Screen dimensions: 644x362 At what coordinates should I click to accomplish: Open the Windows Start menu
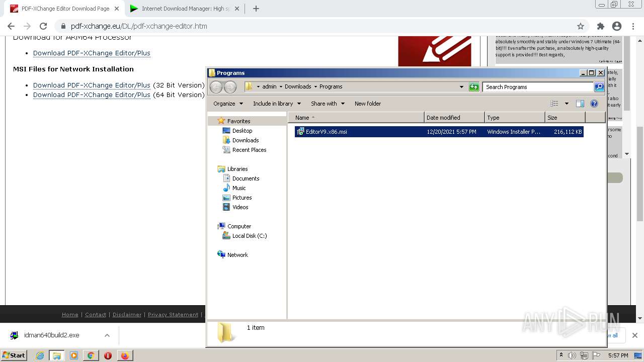pyautogui.click(x=14, y=355)
